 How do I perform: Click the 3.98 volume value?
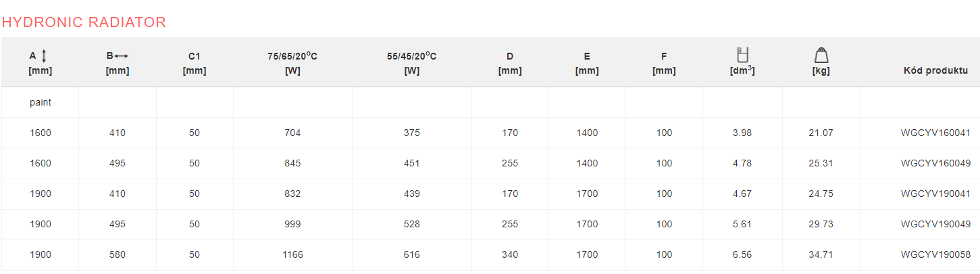[x=742, y=133]
